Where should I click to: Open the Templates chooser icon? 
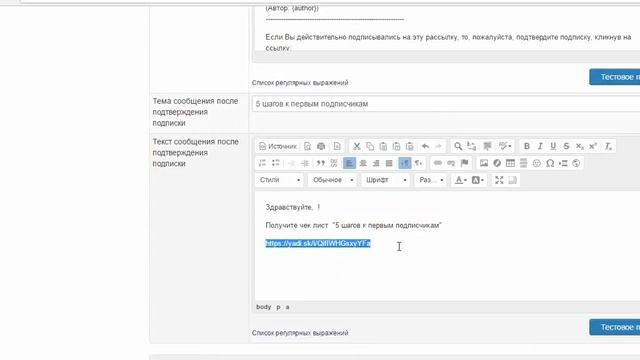point(337,146)
